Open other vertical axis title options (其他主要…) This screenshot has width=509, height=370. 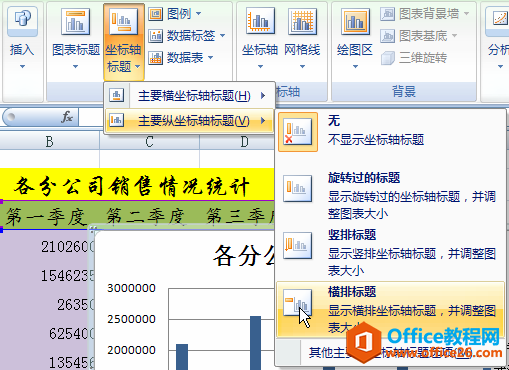tap(391, 353)
